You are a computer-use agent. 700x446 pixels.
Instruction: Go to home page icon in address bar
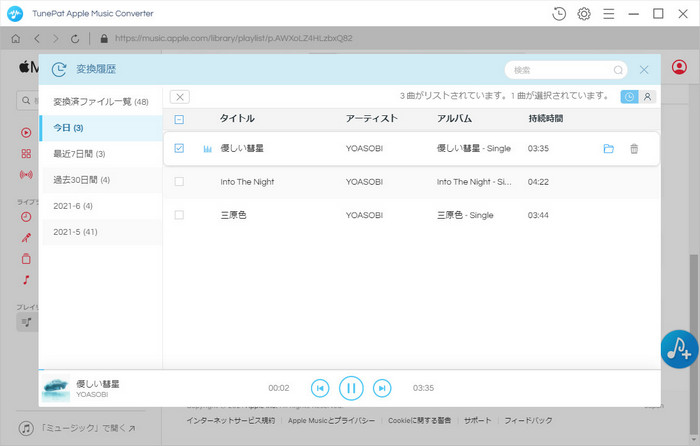click(x=16, y=39)
